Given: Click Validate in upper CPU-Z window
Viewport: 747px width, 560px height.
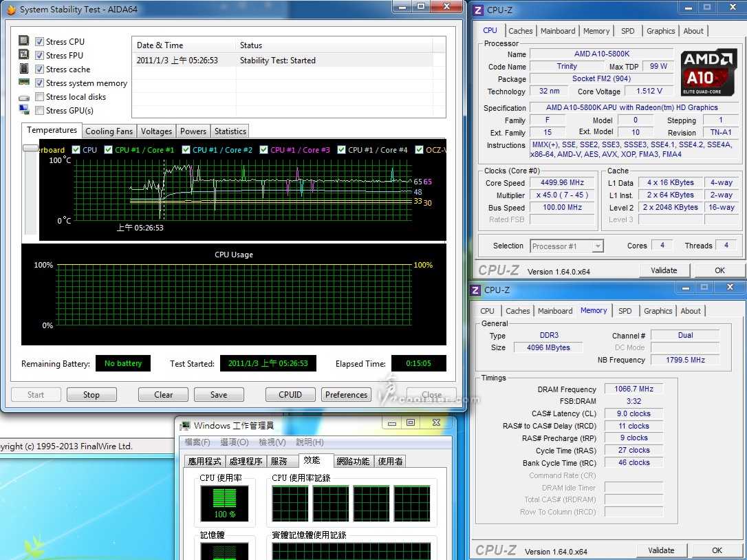Looking at the screenshot, I should click(x=664, y=270).
